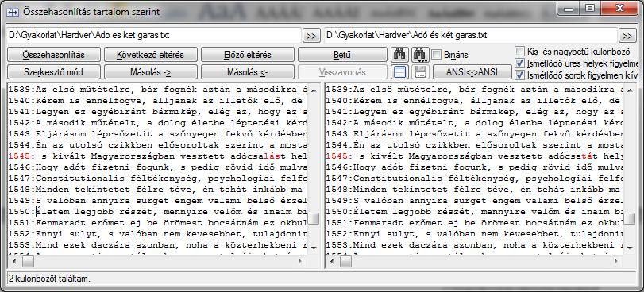644x292 pixels.
Task: Open the right file browse >> button
Action: 627,36
